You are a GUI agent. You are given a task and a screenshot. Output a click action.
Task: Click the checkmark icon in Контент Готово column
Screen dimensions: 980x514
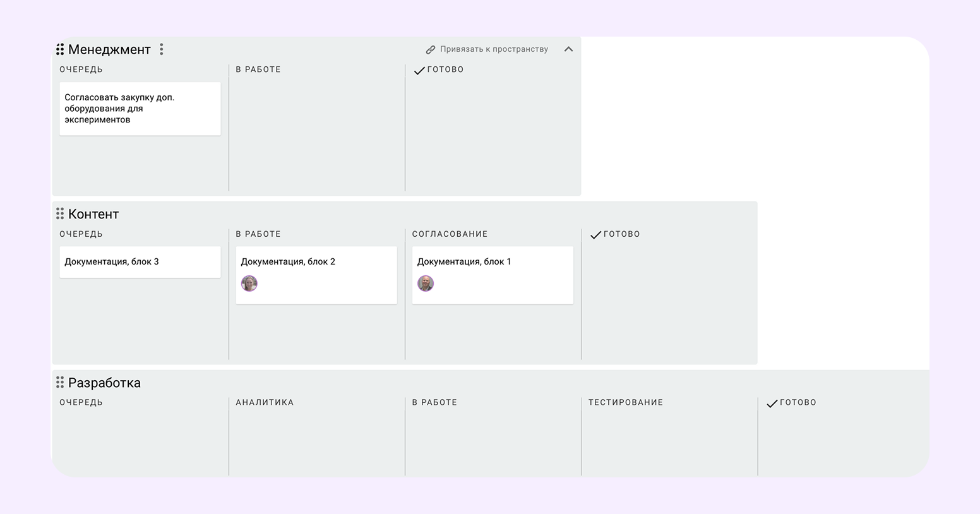coord(595,235)
